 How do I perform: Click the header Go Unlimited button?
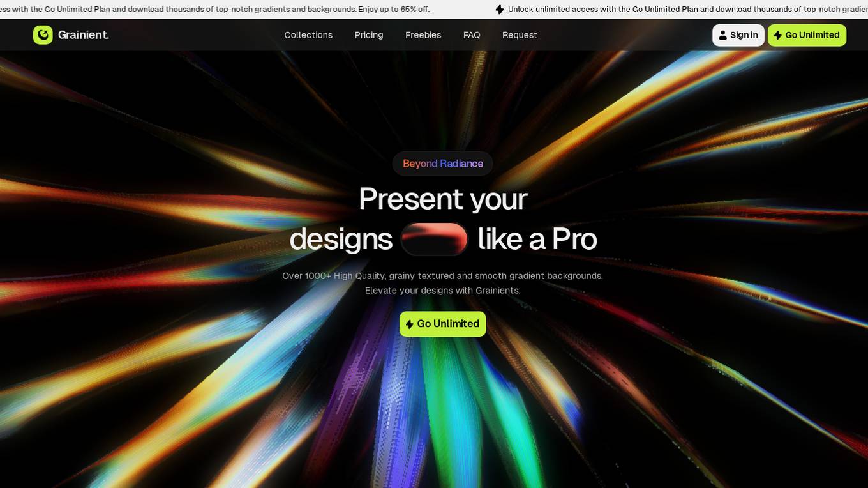(x=807, y=35)
